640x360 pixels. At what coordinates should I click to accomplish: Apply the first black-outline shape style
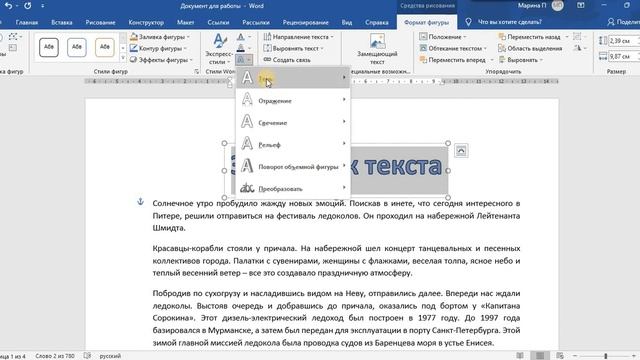tap(49, 47)
